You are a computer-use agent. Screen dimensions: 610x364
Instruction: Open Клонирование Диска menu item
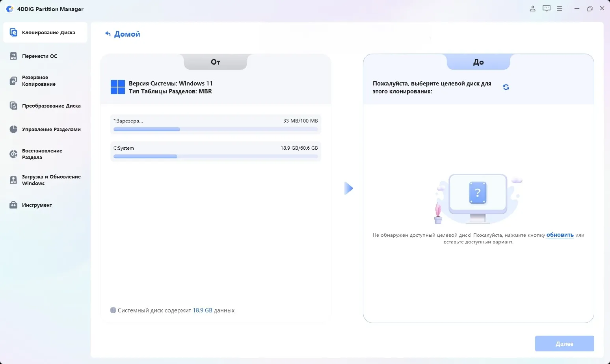pyautogui.click(x=45, y=32)
